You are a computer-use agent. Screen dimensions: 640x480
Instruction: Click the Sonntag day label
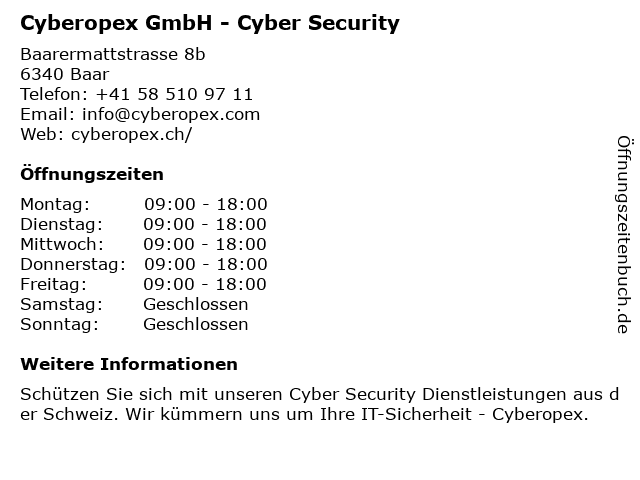coord(60,324)
